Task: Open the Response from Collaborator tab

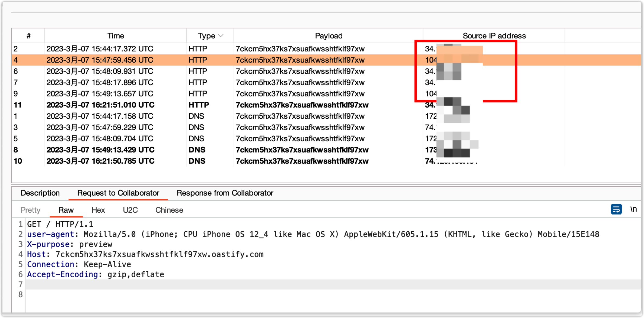Action: click(225, 193)
